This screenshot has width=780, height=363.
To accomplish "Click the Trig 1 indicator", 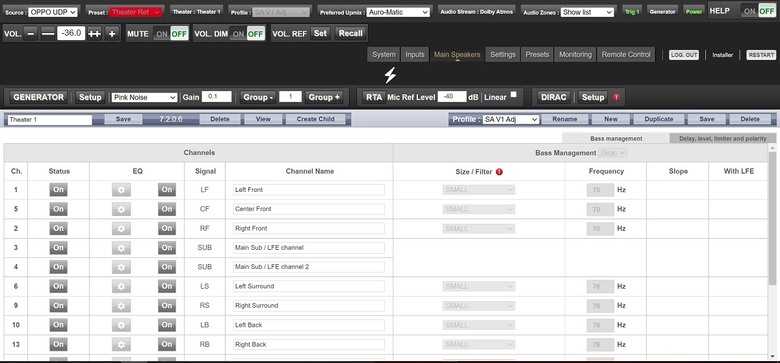I will point(632,11).
